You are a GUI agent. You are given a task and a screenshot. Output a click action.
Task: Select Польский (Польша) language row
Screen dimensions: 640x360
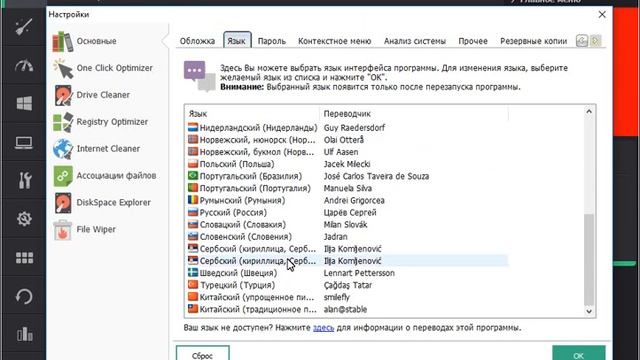(347, 164)
